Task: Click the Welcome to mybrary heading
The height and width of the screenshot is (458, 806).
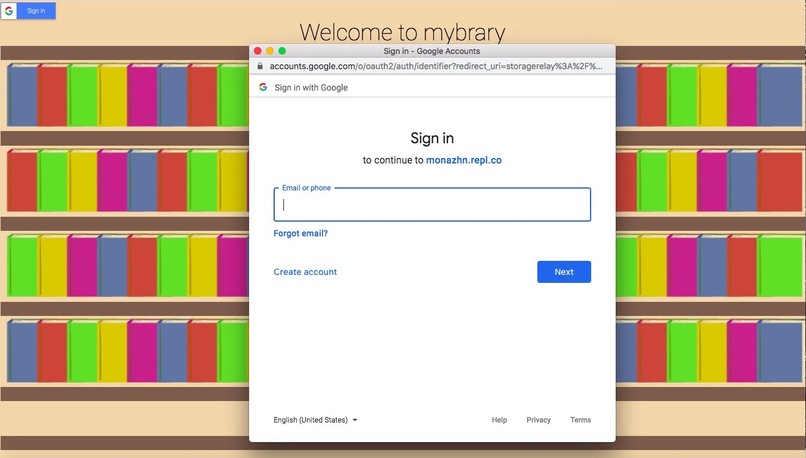Action: [402, 32]
